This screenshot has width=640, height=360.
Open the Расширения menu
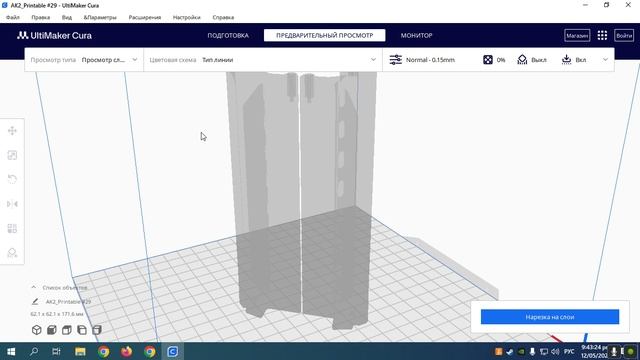point(145,18)
